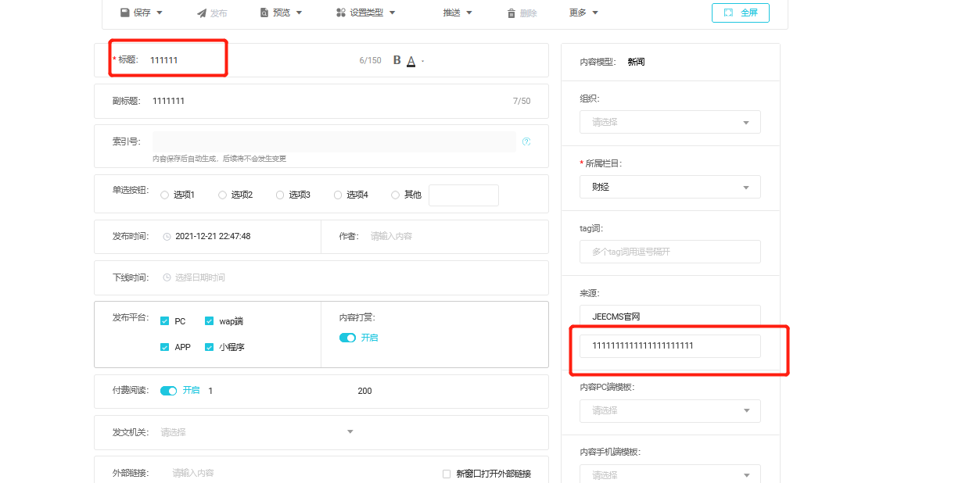Screen dimensions: 980x483
Task: Click the preview document icon
Action: [264, 13]
